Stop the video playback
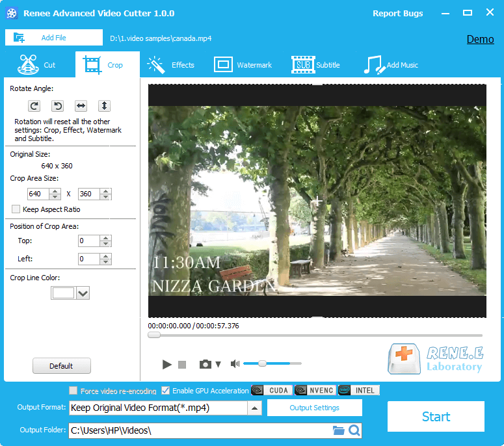Screen dimensions: 504x446 coord(182,364)
